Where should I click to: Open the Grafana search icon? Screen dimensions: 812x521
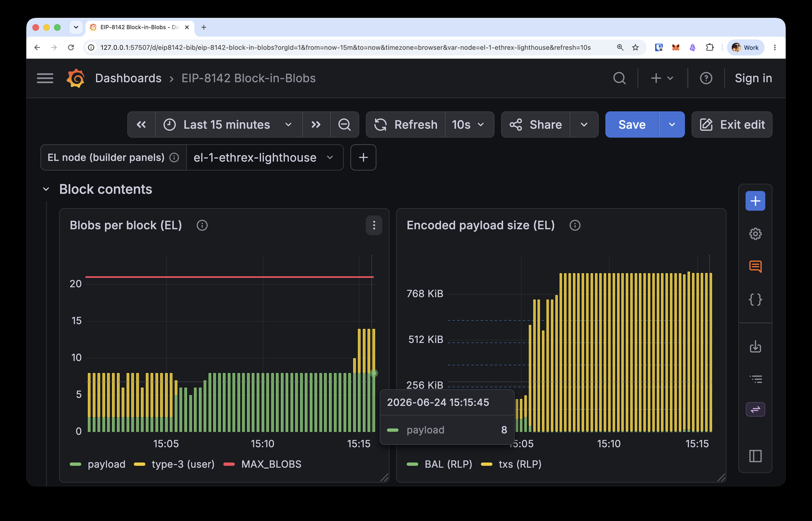[619, 78]
